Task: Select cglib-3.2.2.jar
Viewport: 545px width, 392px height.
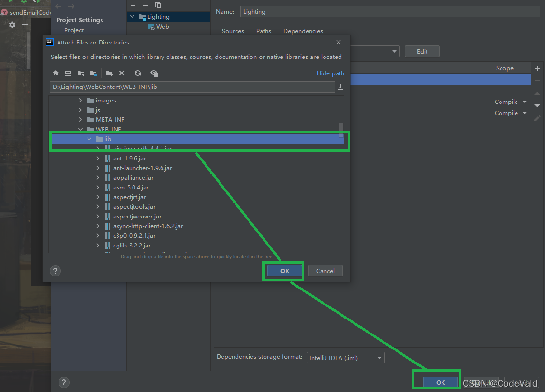Action: (x=132, y=246)
